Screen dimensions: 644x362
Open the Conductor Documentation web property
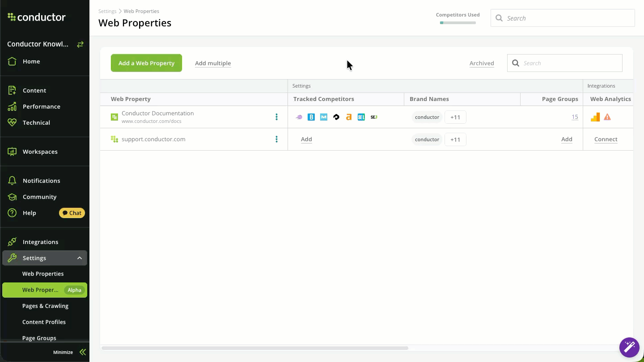158,114
